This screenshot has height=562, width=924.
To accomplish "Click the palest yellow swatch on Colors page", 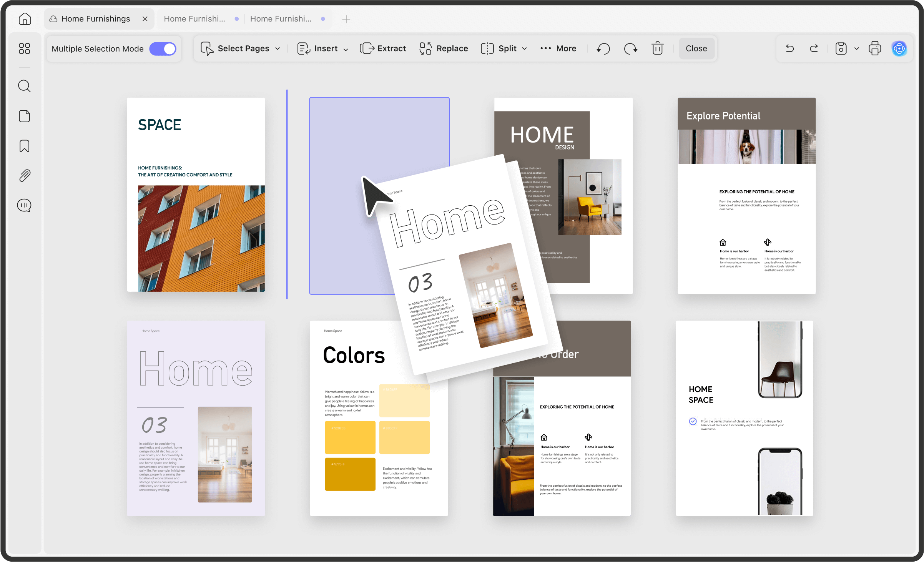I will pyautogui.click(x=404, y=401).
